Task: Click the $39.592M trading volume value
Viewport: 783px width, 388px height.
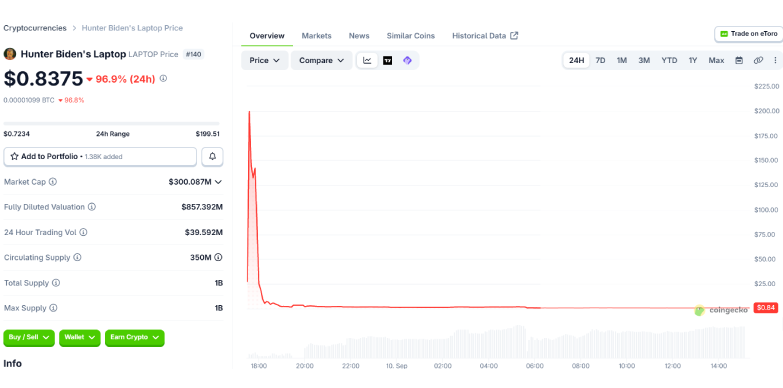Action: [204, 232]
